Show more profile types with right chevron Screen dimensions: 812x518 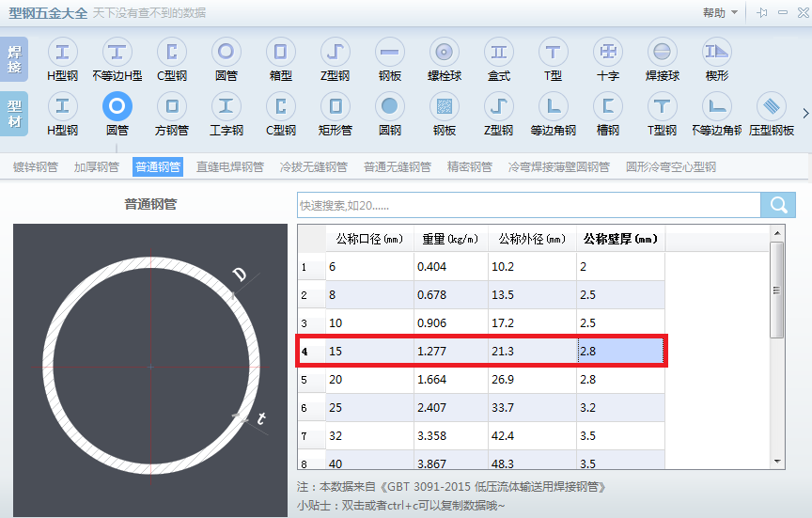point(805,114)
